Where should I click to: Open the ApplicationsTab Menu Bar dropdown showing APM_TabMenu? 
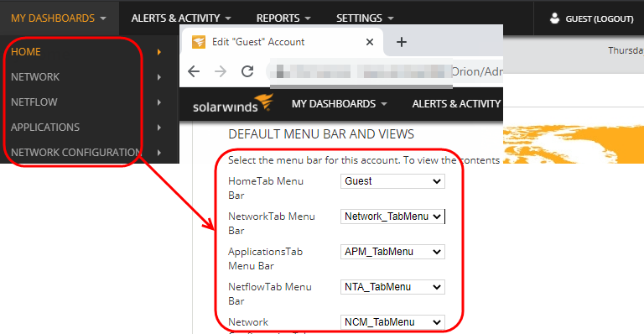(392, 252)
